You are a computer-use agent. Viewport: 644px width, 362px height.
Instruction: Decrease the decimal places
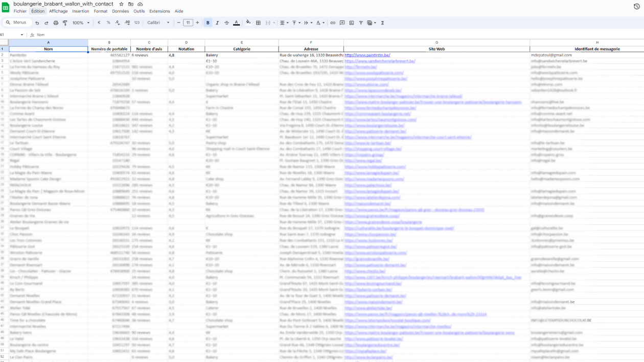tap(118, 23)
